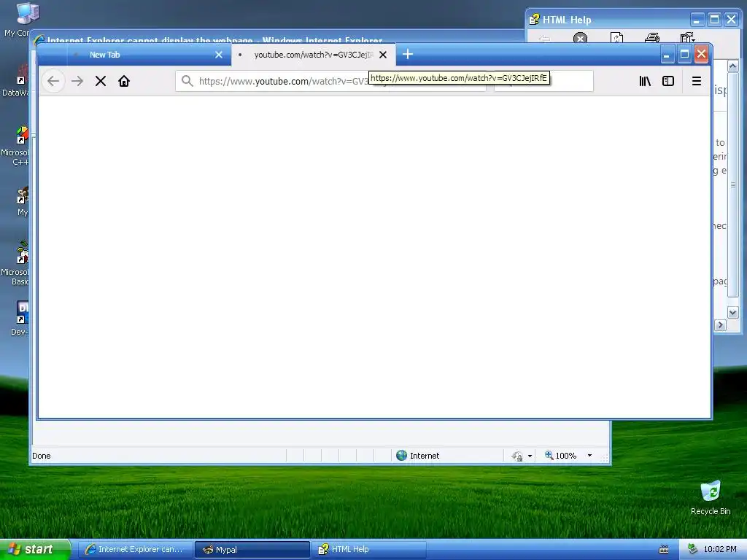The height and width of the screenshot is (560, 747).
Task: Click the Mypal back arrow button
Action: coord(53,81)
